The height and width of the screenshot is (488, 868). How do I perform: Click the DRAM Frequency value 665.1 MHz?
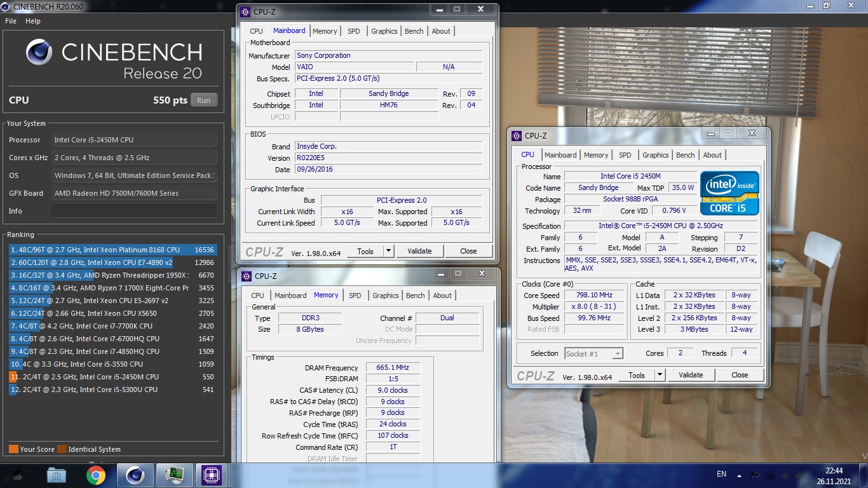(x=393, y=368)
